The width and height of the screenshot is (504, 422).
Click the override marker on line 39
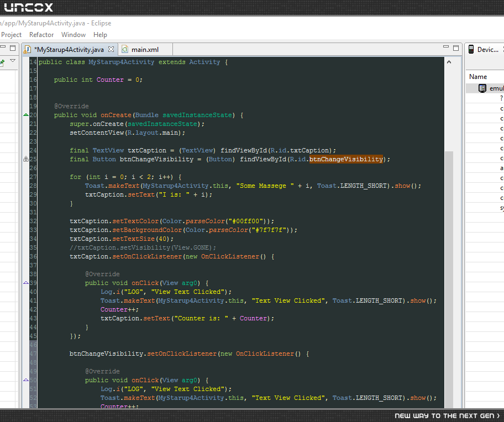(x=26, y=283)
